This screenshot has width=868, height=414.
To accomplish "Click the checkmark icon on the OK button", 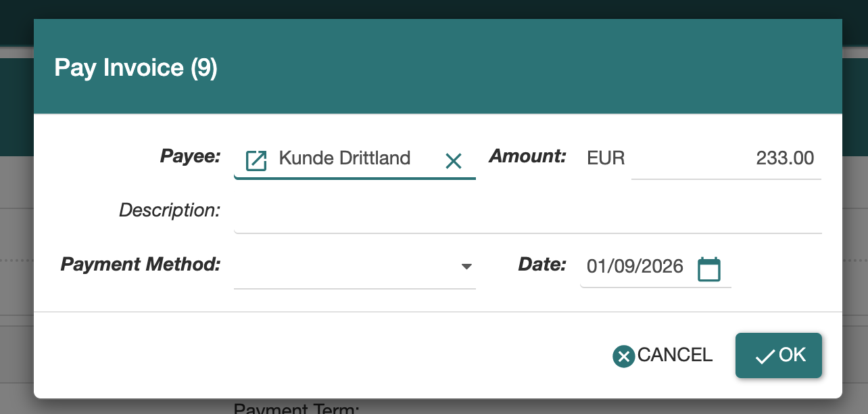I will (x=765, y=356).
